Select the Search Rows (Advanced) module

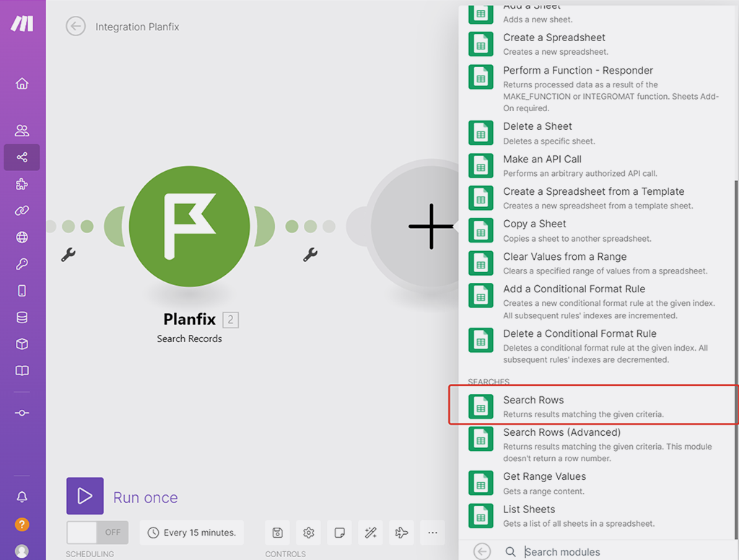tap(596, 445)
